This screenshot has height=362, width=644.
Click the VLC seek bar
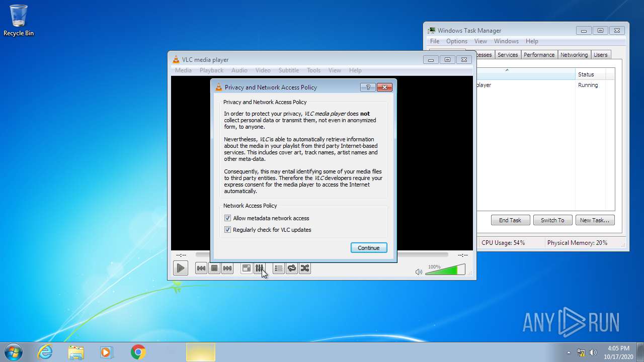[321, 255]
